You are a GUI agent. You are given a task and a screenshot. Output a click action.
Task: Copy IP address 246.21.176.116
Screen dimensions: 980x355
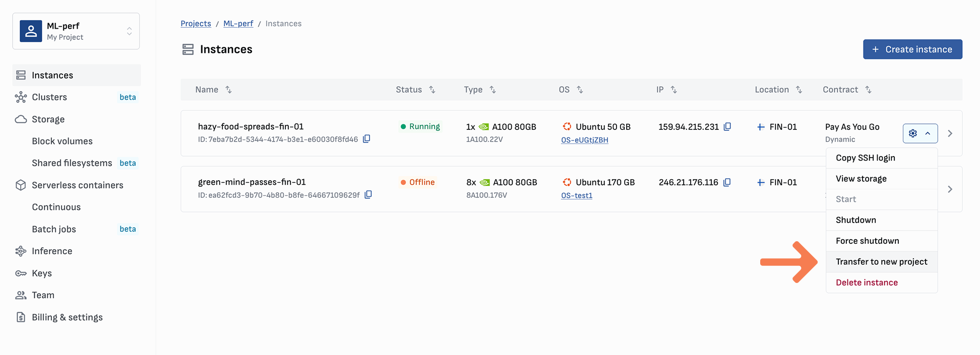tap(726, 182)
